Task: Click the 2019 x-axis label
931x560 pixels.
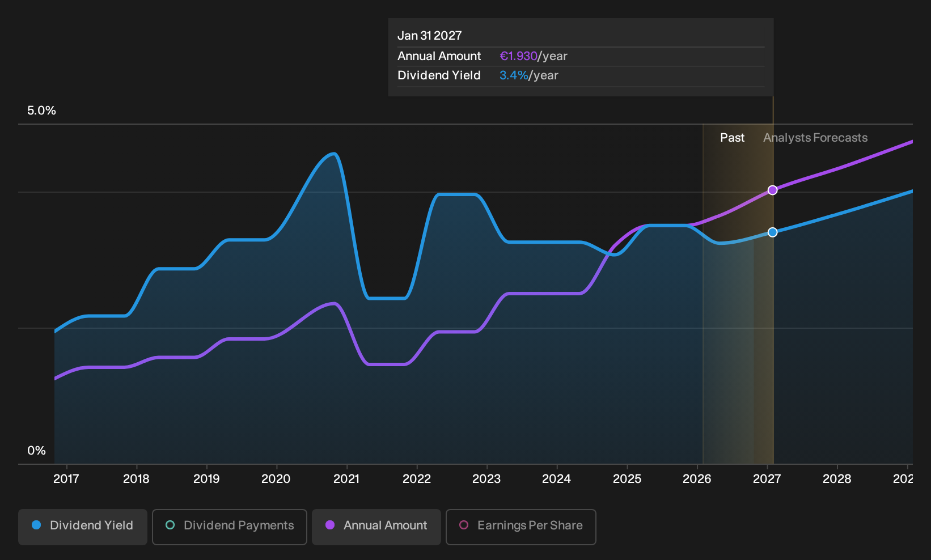Action: click(206, 479)
